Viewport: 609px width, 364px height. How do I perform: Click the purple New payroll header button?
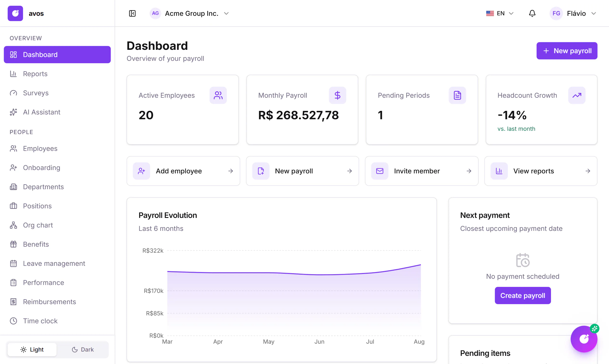point(567,51)
